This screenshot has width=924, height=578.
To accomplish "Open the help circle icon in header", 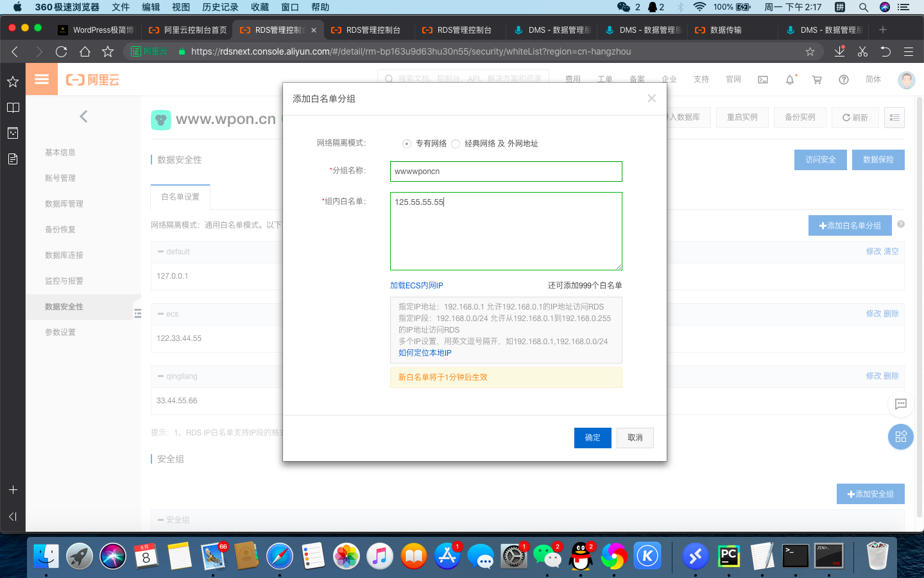I will point(844,80).
